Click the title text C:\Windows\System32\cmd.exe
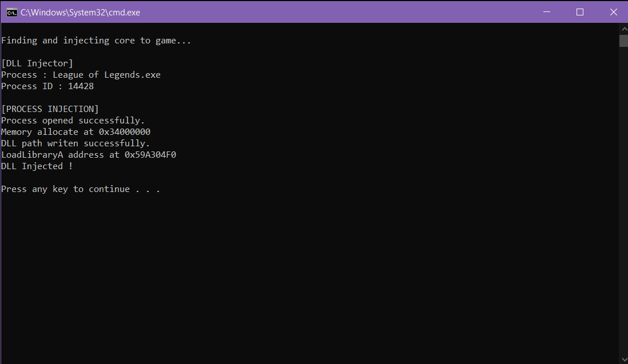628x364 pixels. 81,13
